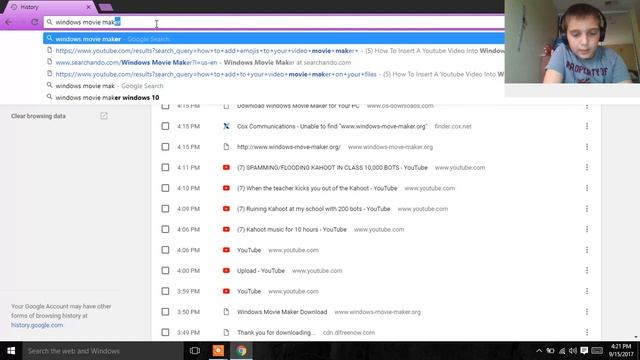The image size is (640, 360).
Task: Tick the Windows Movie Maker Download entry checkbox
Action: (x=165, y=311)
